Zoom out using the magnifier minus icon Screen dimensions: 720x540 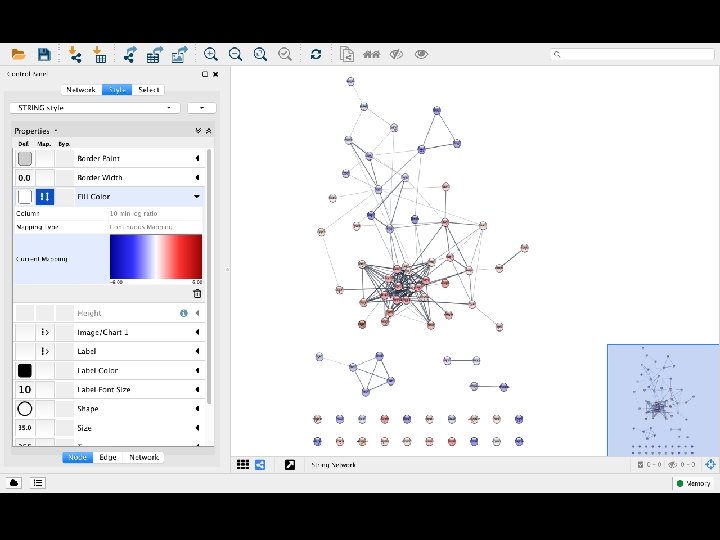235,54
